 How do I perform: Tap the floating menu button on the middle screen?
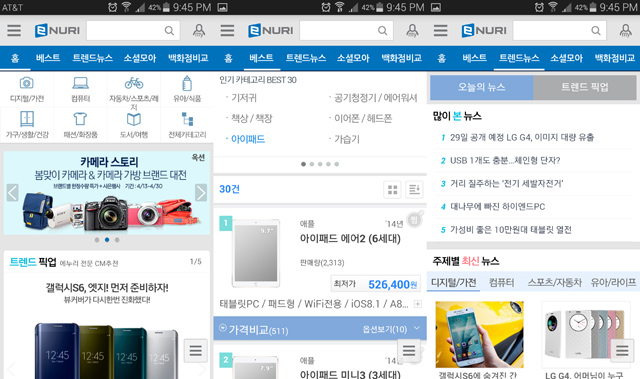coord(409,350)
